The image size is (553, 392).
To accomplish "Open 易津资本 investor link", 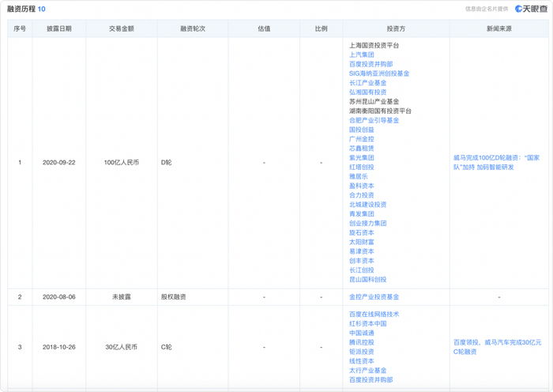I will coord(362,251).
